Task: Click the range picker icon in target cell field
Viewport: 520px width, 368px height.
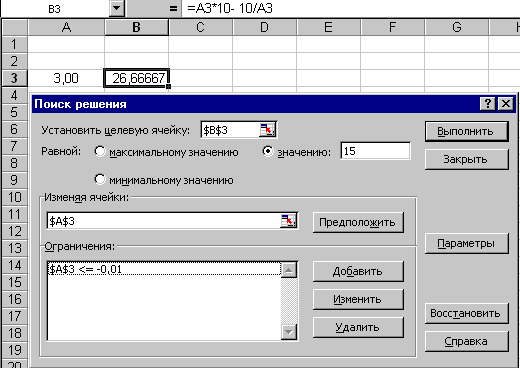Action: tap(267, 130)
